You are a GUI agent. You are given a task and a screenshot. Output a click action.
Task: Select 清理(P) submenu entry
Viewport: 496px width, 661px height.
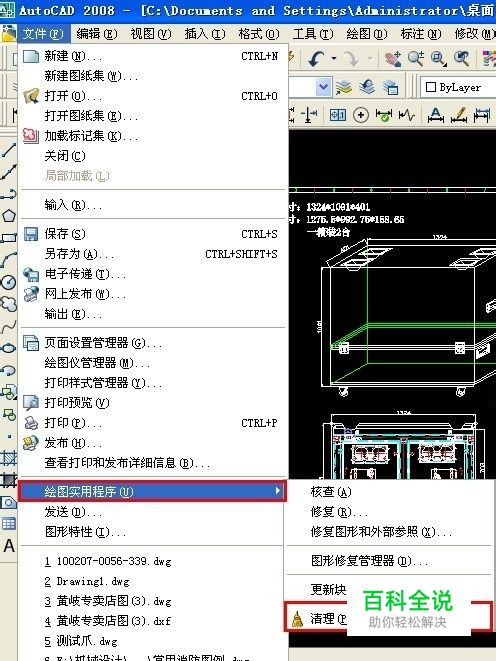pos(388,618)
